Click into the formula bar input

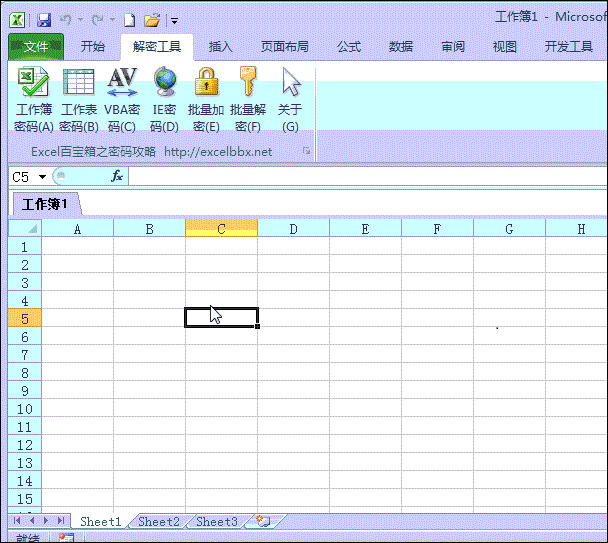pyautogui.click(x=368, y=177)
